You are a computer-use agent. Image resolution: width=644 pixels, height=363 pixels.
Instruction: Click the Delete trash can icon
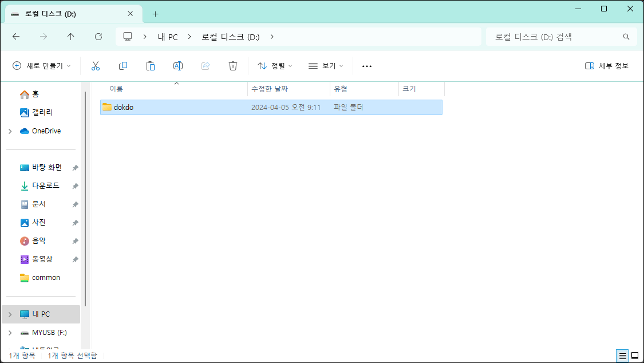coord(233,66)
